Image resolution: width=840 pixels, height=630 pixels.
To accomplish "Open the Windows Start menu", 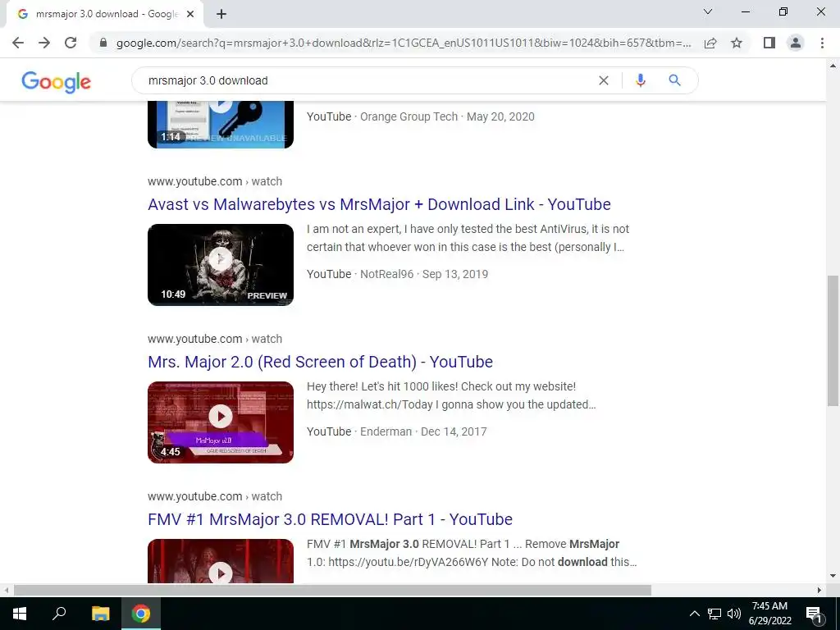I will [20, 614].
